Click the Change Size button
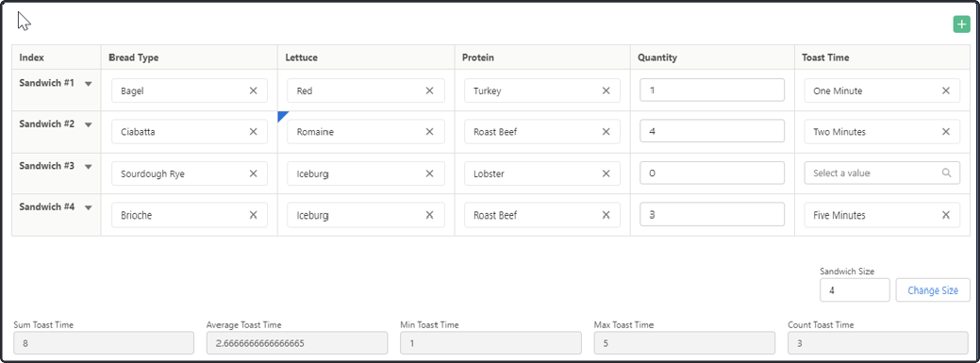Viewport: 980px width, 363px height. 933,289
